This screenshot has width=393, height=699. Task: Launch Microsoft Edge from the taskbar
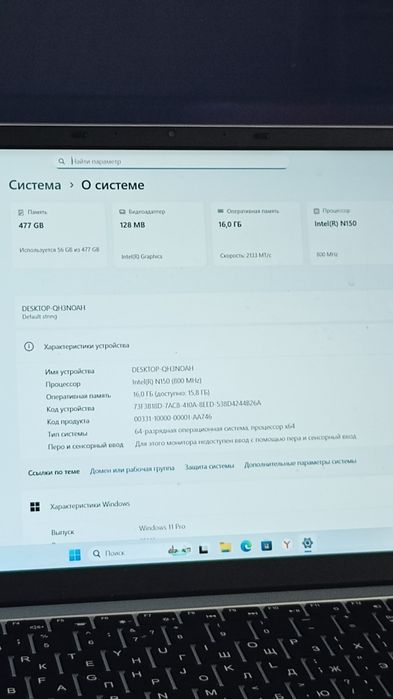[x=246, y=546]
